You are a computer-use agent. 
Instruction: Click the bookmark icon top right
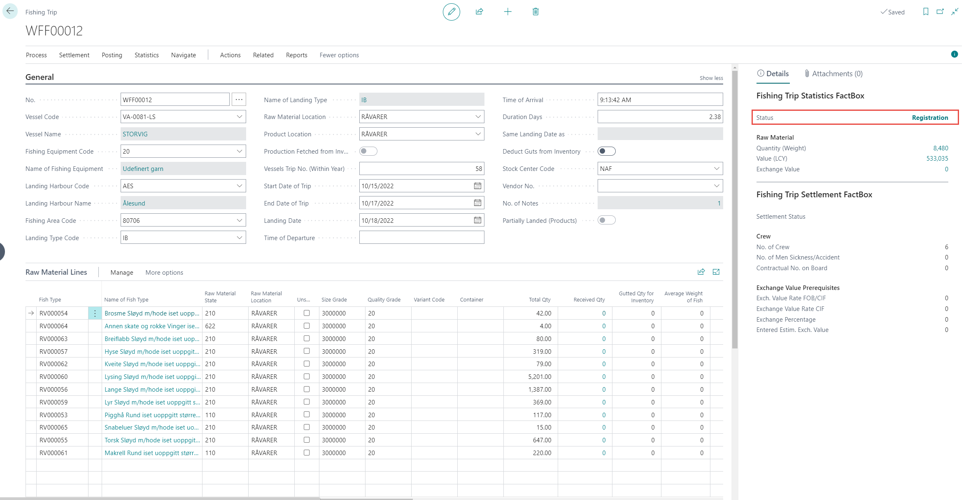(x=925, y=12)
